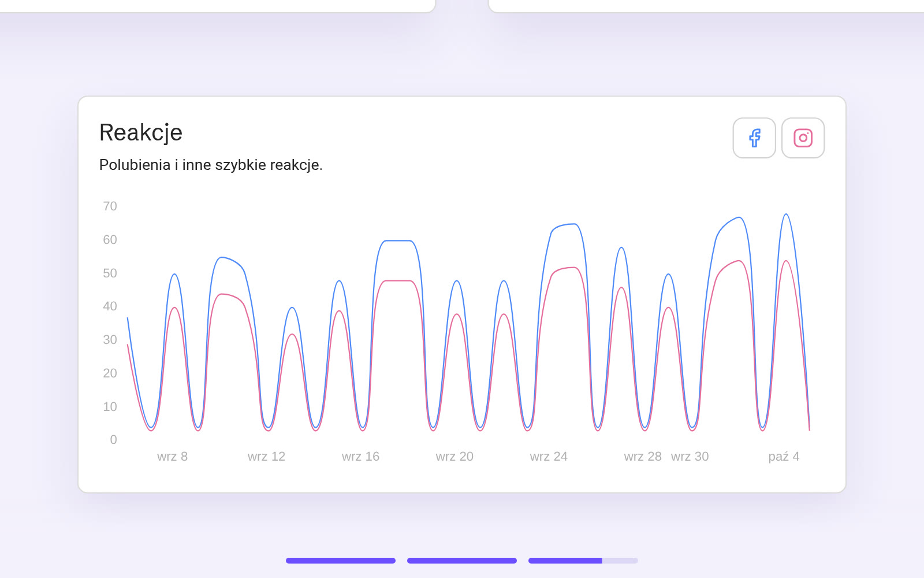
Task: Click the '40' y-axis value
Action: click(110, 306)
